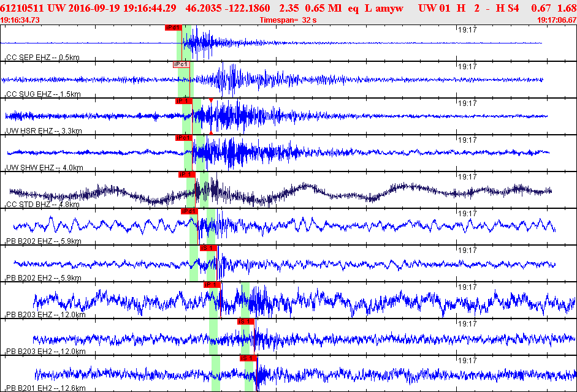The width and height of the screenshot is (577, 392).
Task: Click the 'UW HSR EHZ -- 3.3km' channel label
Action: [x=44, y=131]
